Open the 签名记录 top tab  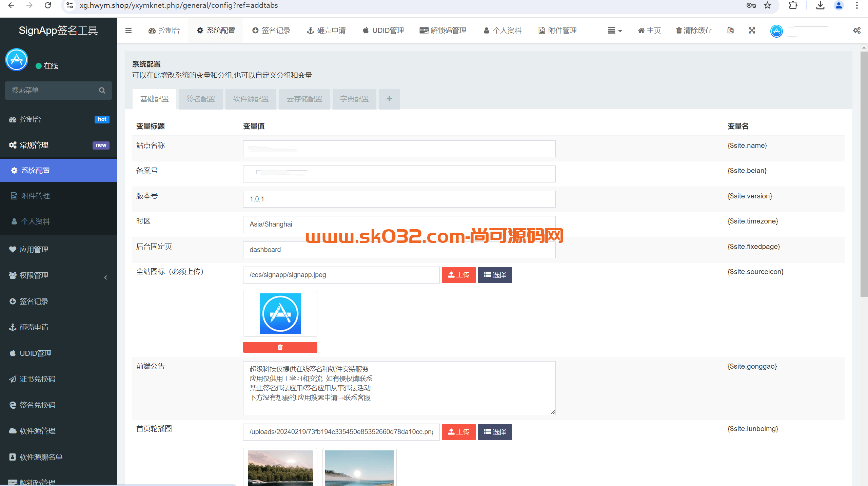271,31
